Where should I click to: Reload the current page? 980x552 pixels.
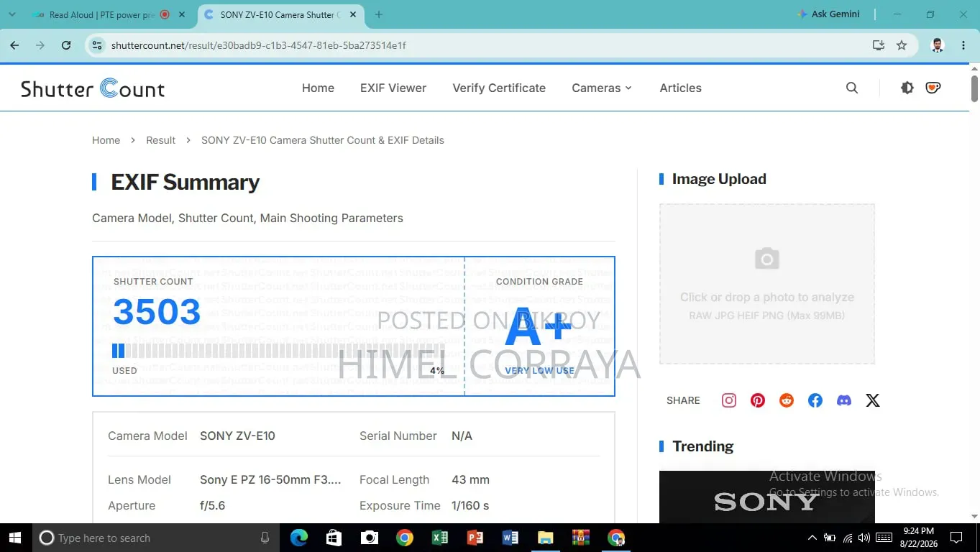[66, 45]
